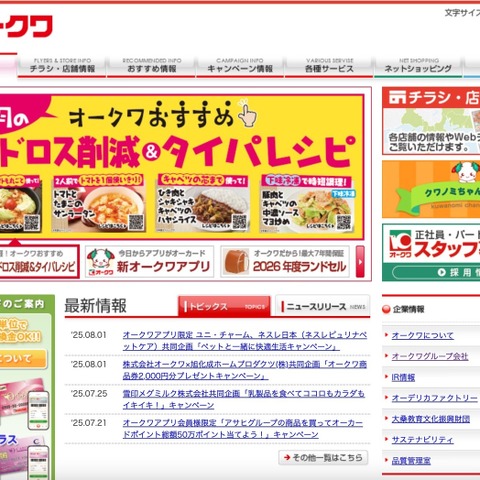Click QR code on 豚肉とキャベツの中濃ソース炒め recipe
The image size is (480, 480).
point(343,222)
